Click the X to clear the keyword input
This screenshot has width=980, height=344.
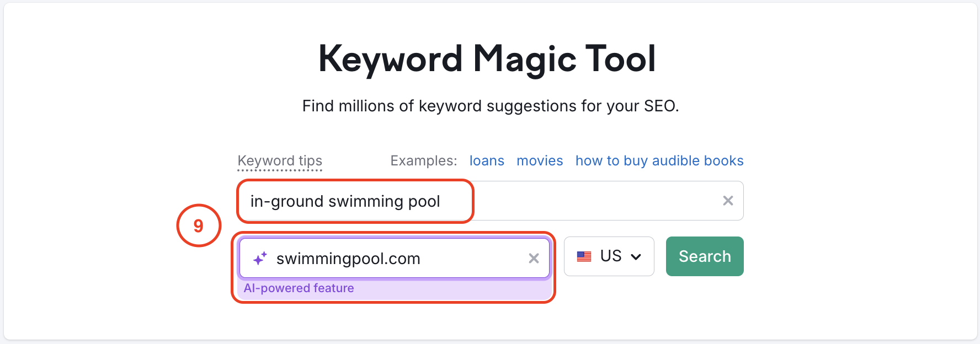728,201
